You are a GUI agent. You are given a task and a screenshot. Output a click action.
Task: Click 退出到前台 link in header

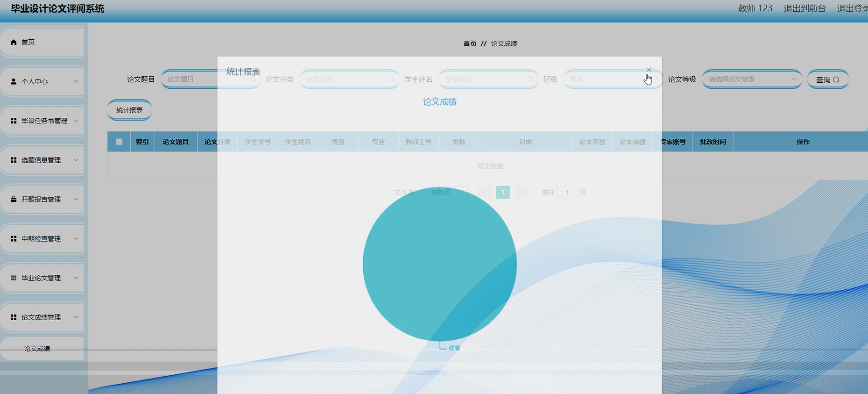tap(804, 8)
